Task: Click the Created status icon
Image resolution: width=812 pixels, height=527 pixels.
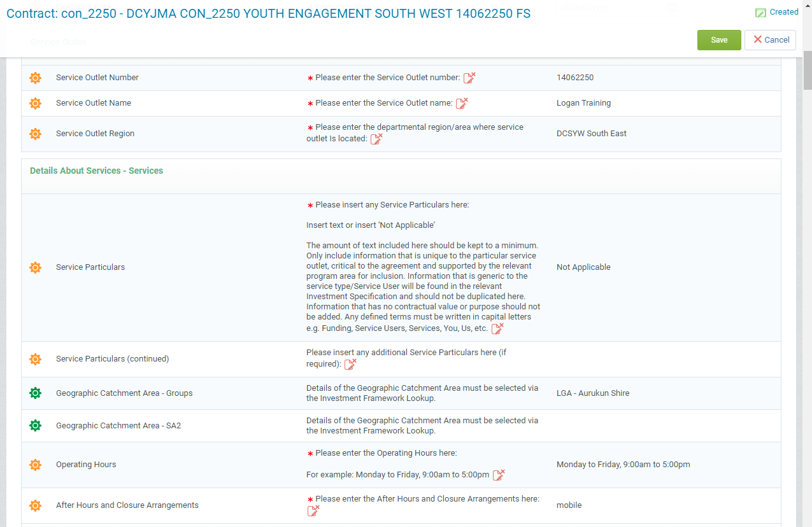Action: pos(760,13)
